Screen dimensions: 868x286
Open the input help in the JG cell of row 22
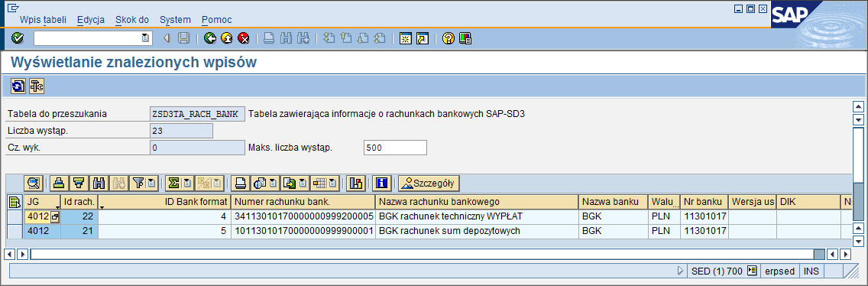pyautogui.click(x=55, y=216)
